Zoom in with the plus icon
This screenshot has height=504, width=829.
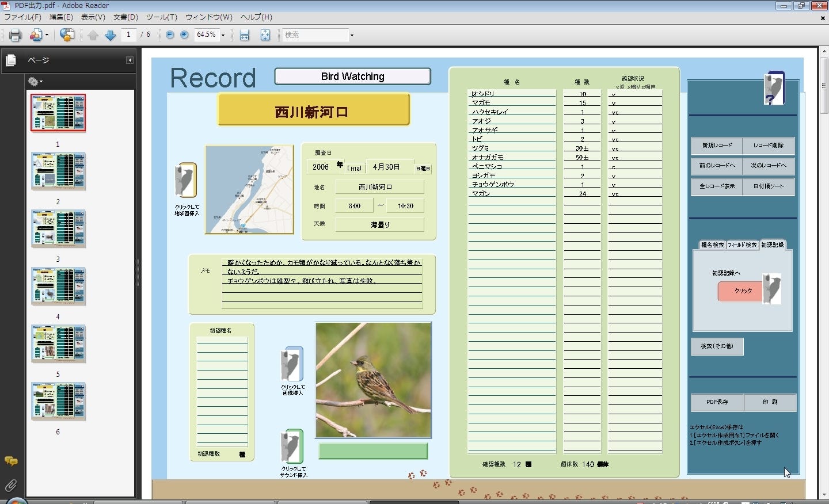184,35
